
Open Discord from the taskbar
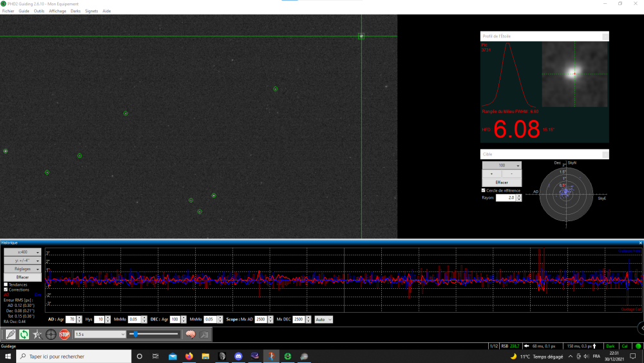238,357
